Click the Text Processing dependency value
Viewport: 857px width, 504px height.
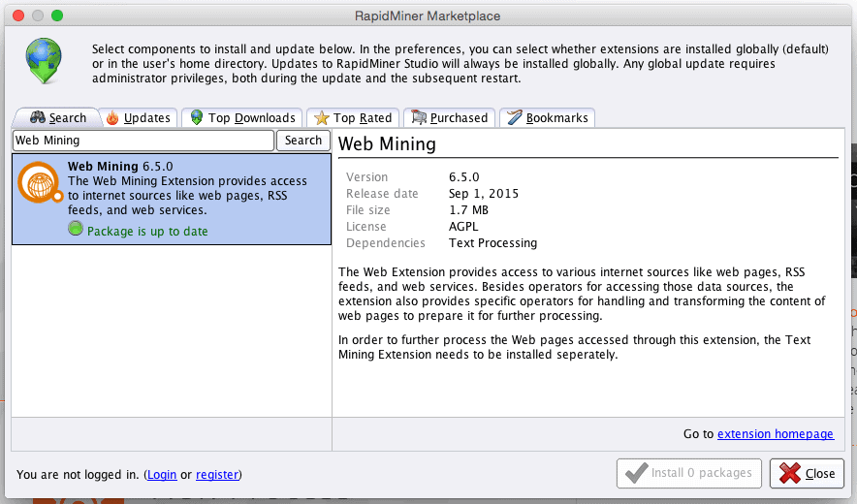493,243
